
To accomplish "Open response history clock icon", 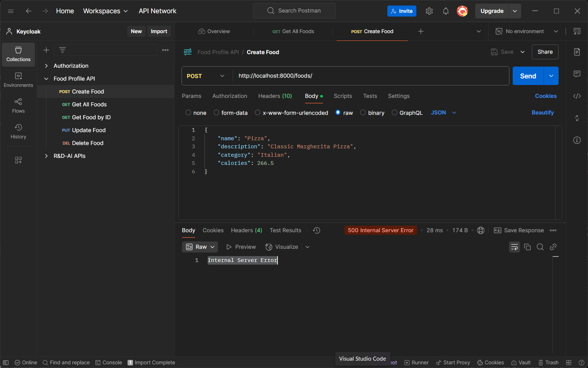I will (x=316, y=230).
